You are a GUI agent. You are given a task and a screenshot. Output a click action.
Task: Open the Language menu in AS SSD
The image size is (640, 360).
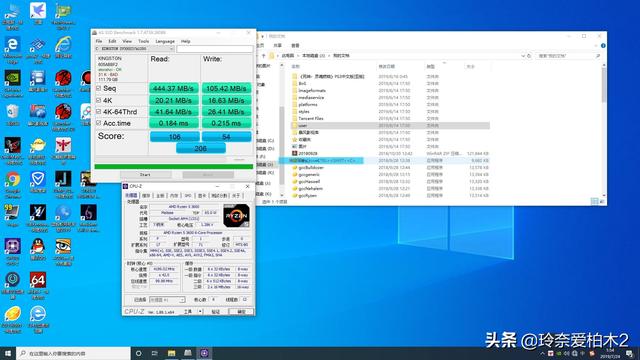point(165,41)
